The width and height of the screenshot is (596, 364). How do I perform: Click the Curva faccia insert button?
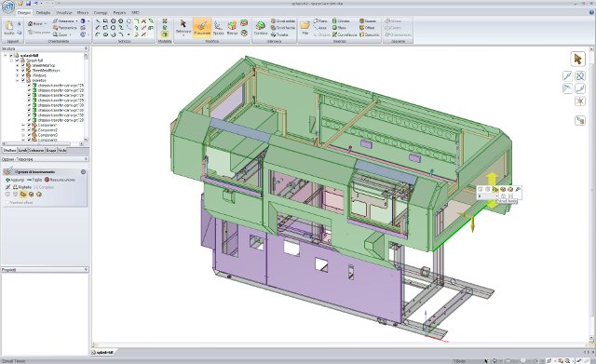[x=345, y=34]
